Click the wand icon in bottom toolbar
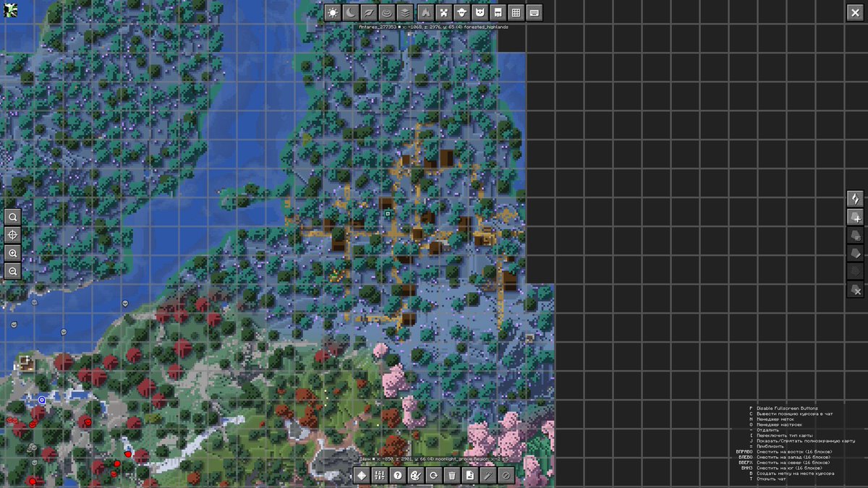 click(x=488, y=475)
